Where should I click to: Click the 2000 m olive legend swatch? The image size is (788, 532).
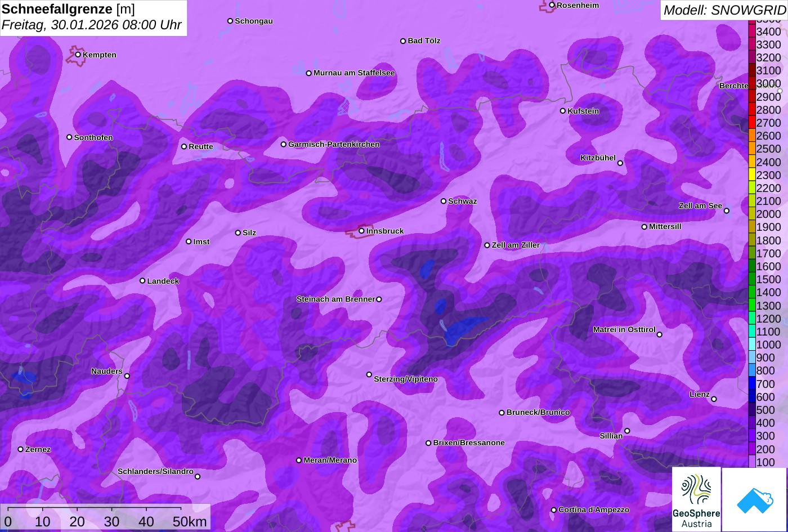[752, 214]
